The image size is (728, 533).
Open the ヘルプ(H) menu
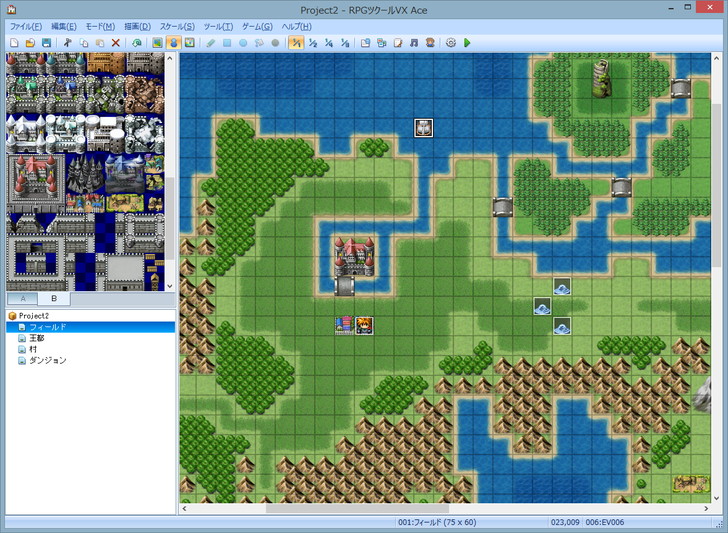click(x=297, y=26)
